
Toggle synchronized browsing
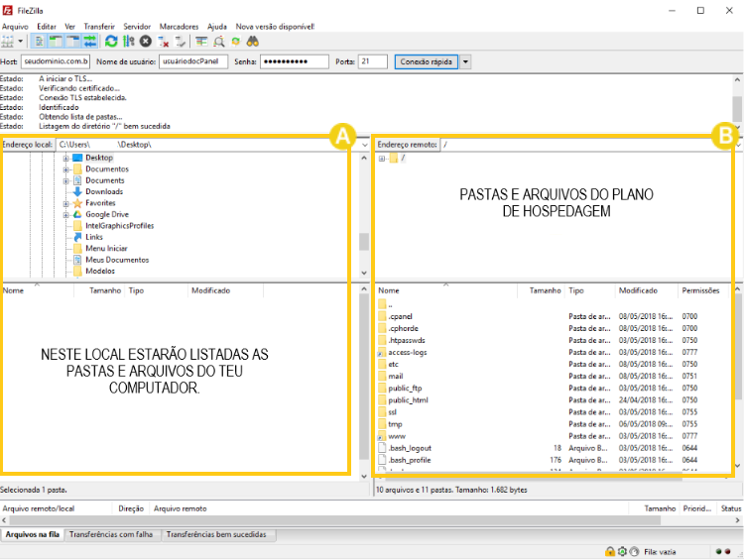coord(236,42)
